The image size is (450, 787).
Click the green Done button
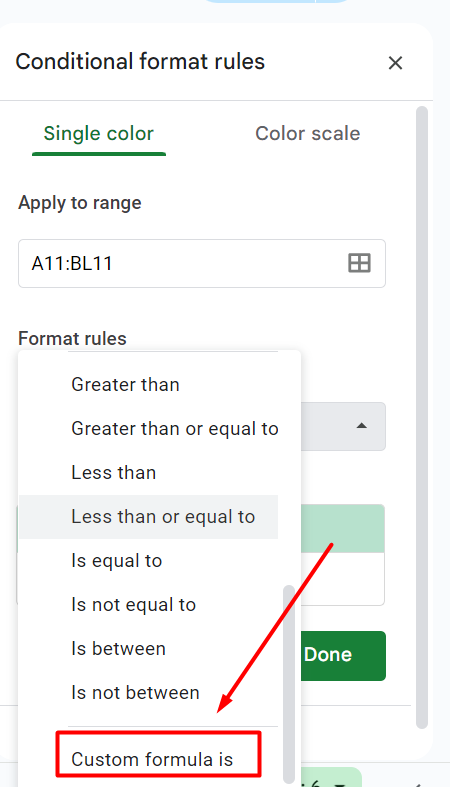[343, 655]
